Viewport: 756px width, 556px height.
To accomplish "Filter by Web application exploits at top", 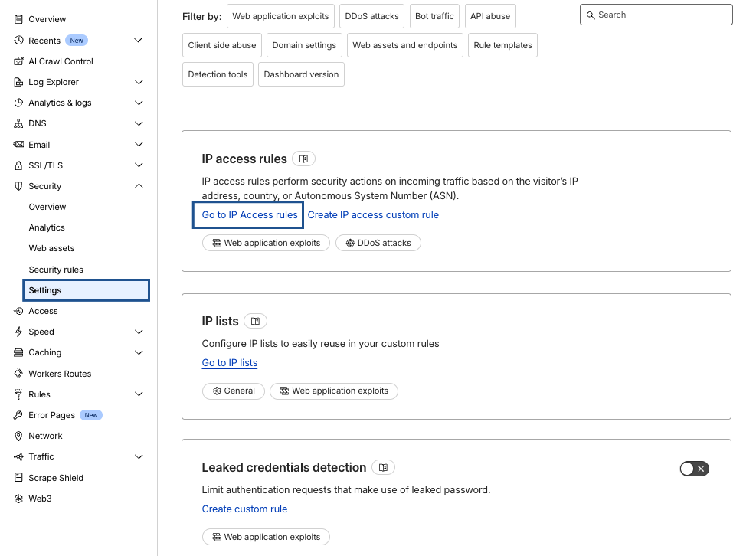I will pyautogui.click(x=280, y=16).
